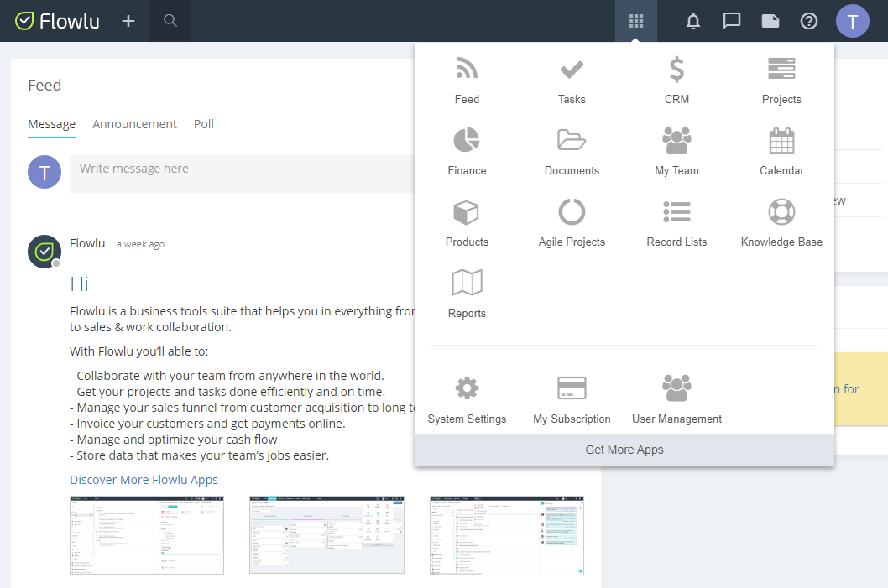Focus the Write message here field

tap(243, 174)
